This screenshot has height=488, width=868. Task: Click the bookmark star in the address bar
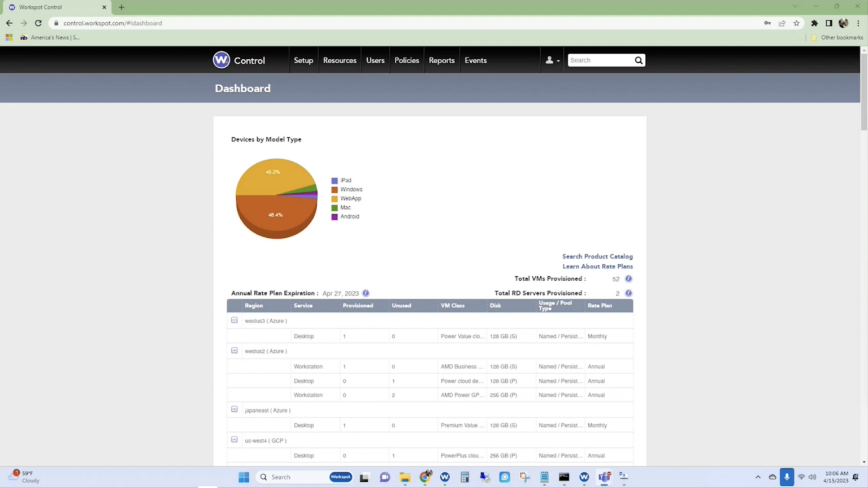(x=797, y=23)
